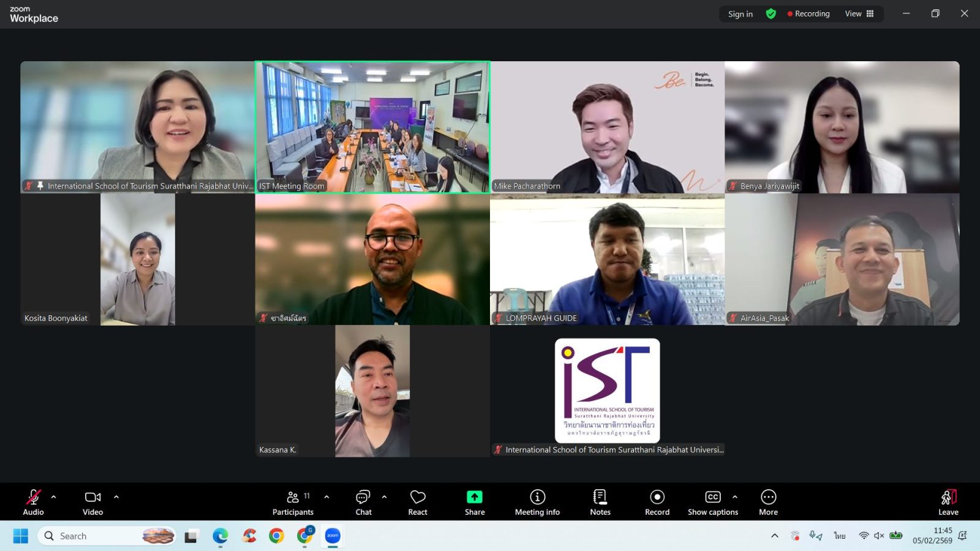
Task: Expand the arrow beside Chat
Action: tap(385, 497)
